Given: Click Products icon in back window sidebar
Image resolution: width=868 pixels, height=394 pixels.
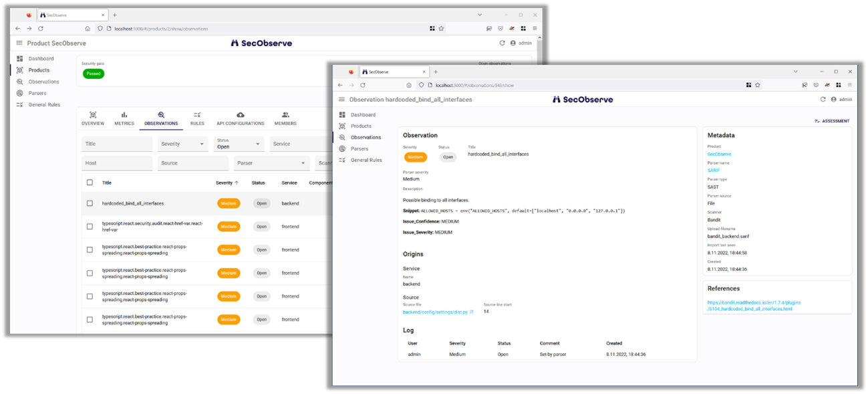Looking at the screenshot, I should click(19, 70).
